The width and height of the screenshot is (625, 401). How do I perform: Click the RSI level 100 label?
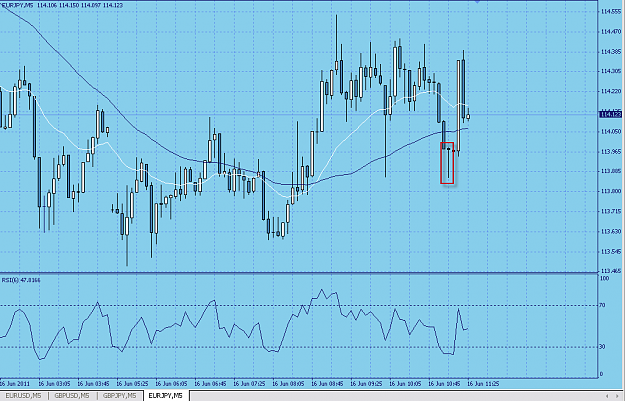(x=604, y=278)
